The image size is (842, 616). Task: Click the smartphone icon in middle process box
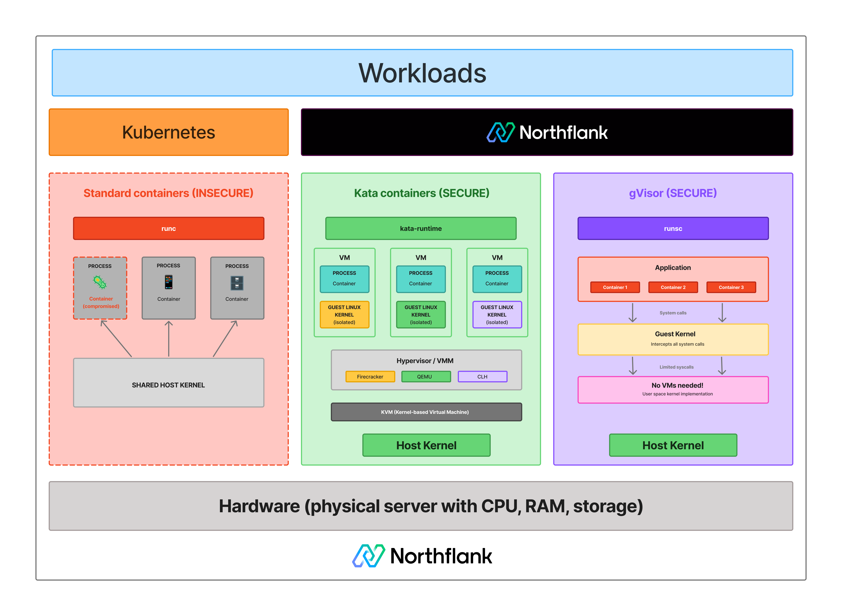(169, 282)
